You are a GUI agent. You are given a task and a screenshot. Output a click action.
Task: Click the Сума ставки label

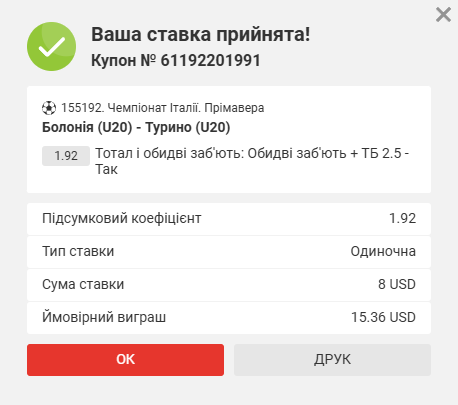[x=83, y=284]
